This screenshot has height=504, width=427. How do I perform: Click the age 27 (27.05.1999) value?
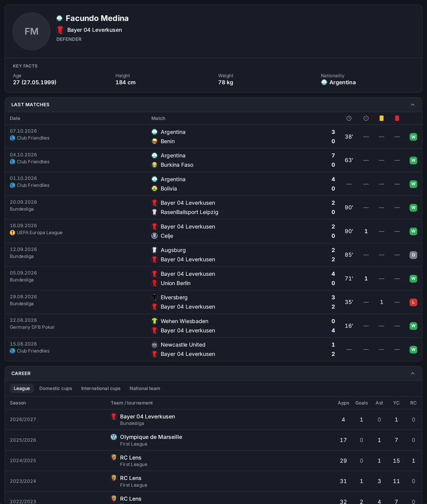tap(35, 82)
